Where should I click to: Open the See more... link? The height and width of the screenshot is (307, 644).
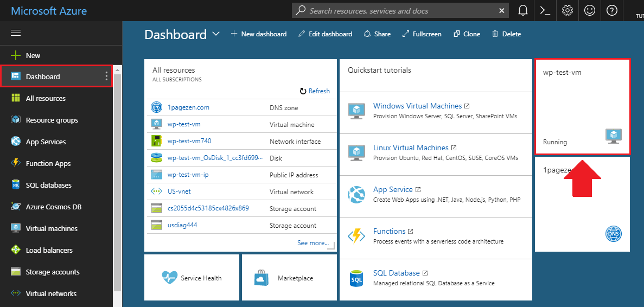coord(313,242)
